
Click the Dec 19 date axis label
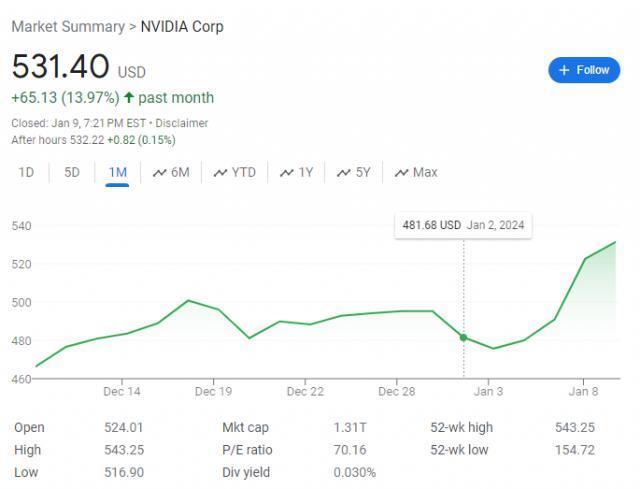(213, 391)
